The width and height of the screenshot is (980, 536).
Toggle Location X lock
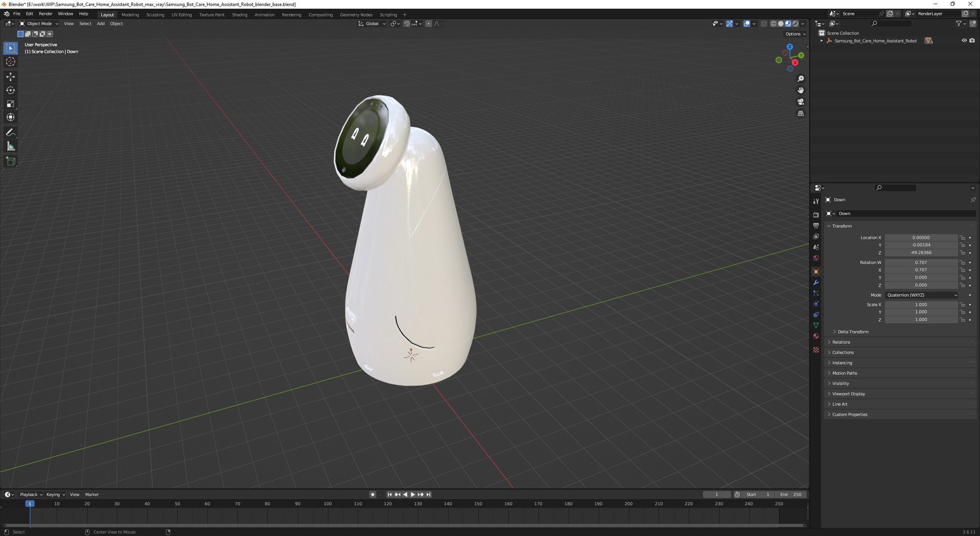[963, 238]
